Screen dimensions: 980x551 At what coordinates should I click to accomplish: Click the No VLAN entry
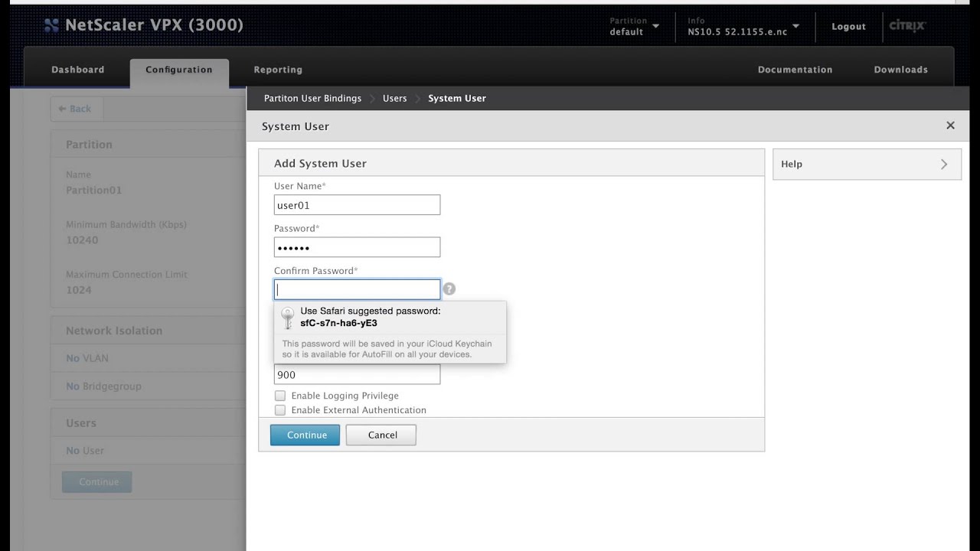click(87, 358)
